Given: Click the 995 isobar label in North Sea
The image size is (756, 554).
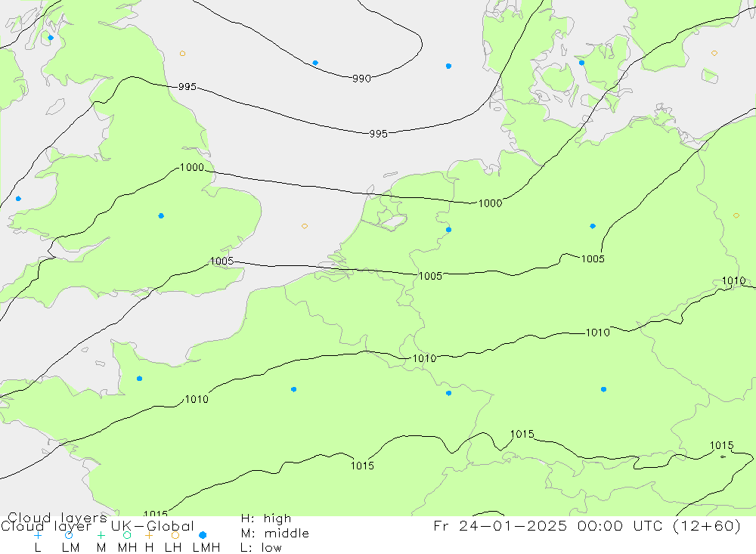Looking at the screenshot, I should (x=379, y=134).
